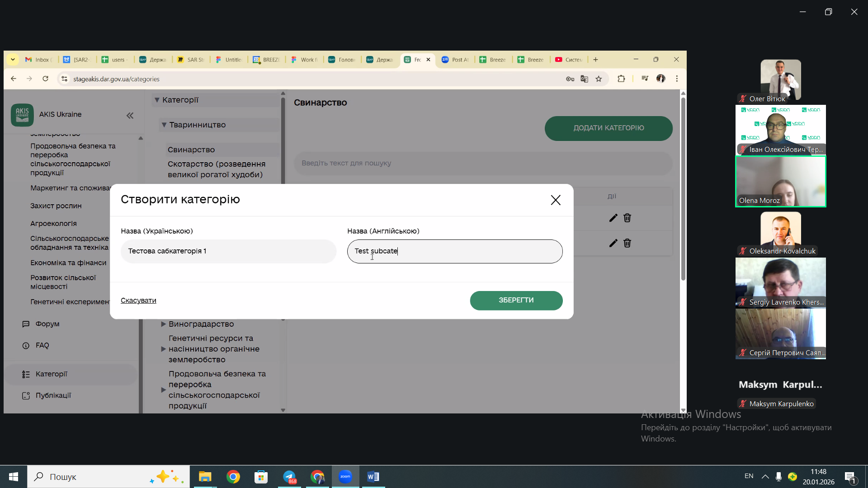Collapse the AKIS sidebar with double chevron
868x488 pixels.
coord(130,116)
